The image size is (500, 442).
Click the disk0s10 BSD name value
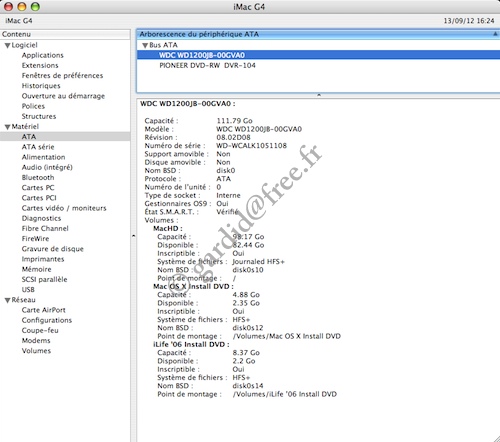click(x=248, y=270)
